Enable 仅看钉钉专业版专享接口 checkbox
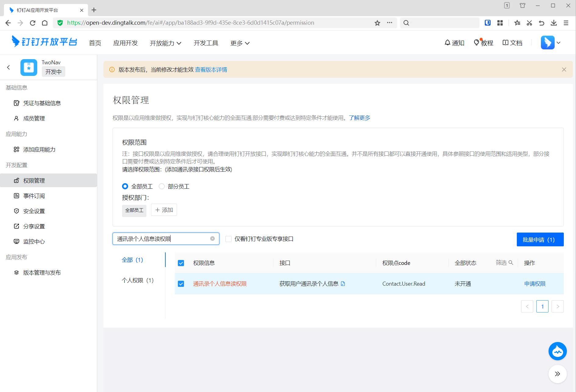This screenshot has height=392, width=576. point(229,239)
